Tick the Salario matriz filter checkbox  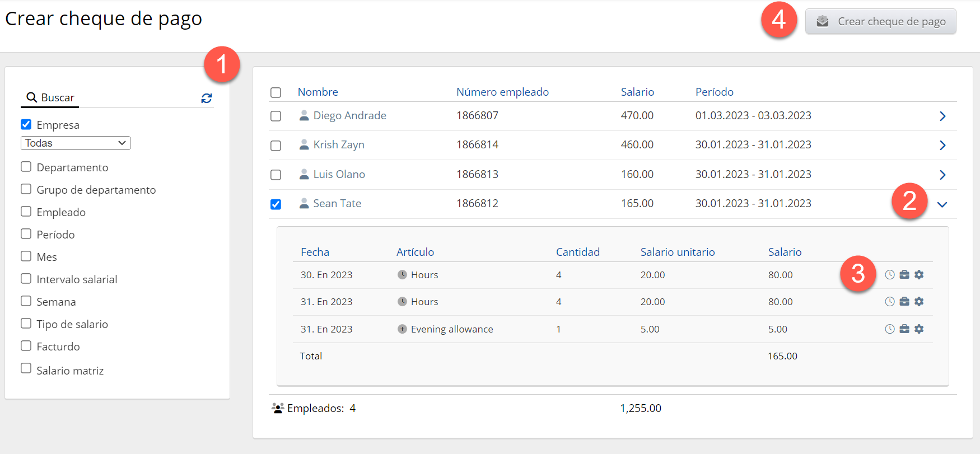point(26,368)
